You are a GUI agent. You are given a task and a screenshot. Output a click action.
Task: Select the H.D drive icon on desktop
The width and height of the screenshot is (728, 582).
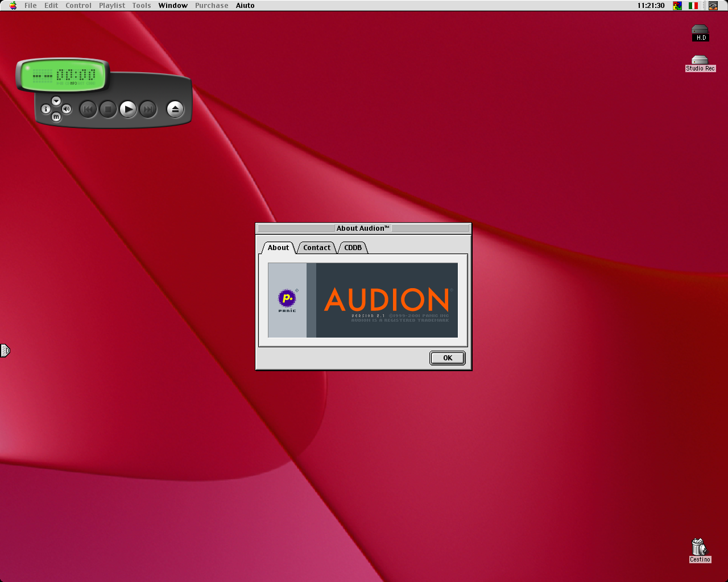click(x=700, y=34)
